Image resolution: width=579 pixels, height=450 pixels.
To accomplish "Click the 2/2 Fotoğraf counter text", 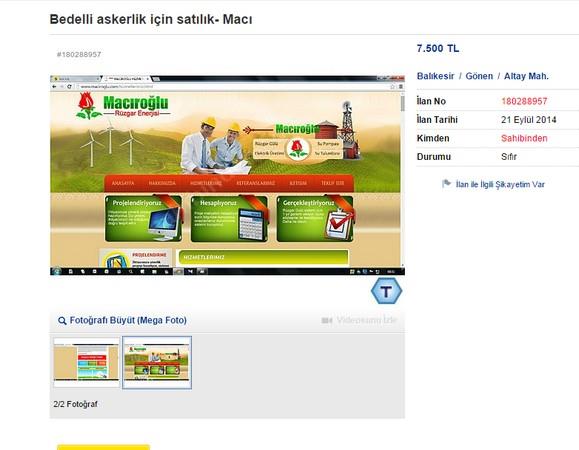I will click(75, 404).
